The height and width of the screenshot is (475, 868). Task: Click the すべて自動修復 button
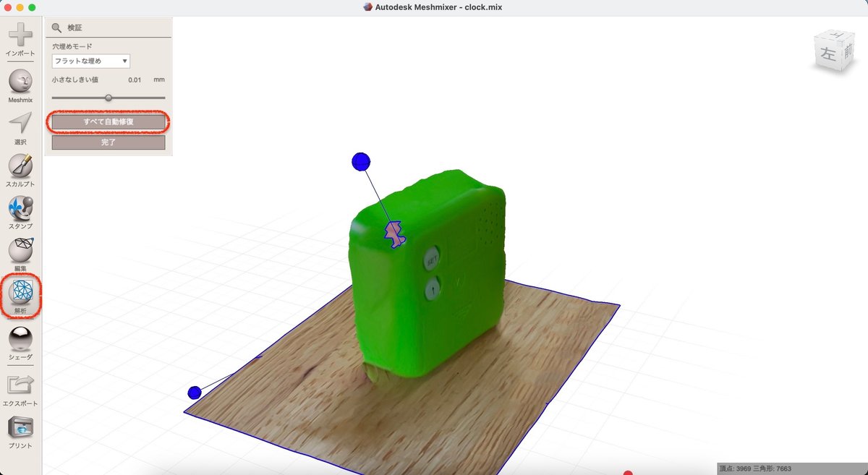click(x=109, y=121)
